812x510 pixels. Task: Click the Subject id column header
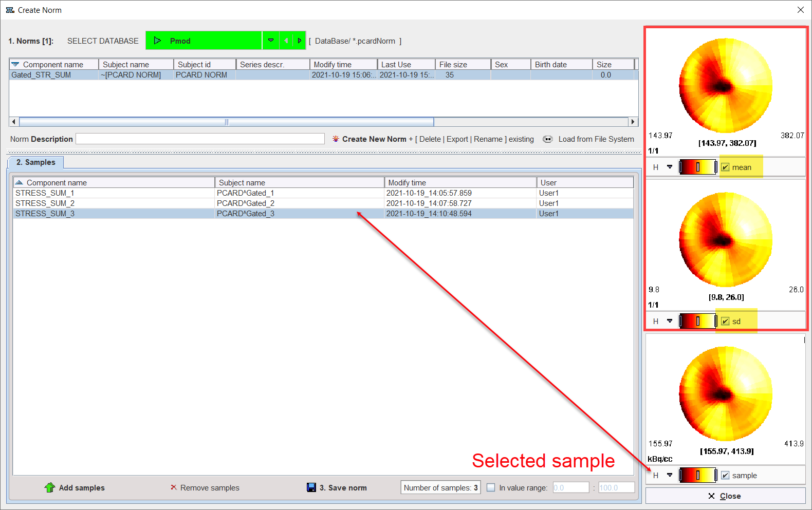click(x=205, y=64)
